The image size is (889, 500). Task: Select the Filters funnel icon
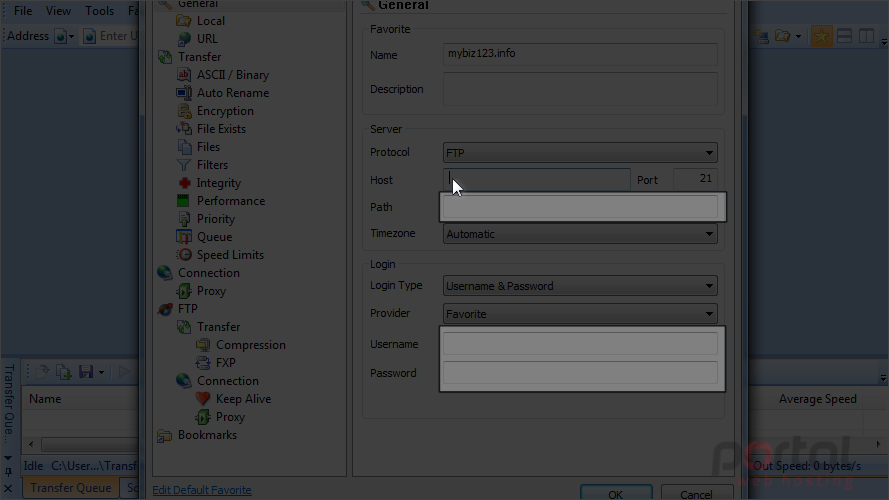click(184, 165)
